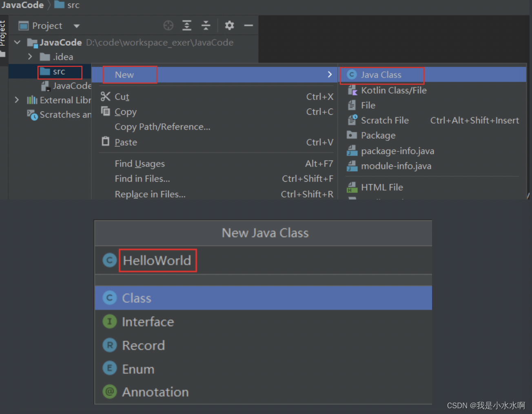
Task: Click the File icon in New submenu
Action: 352,105
